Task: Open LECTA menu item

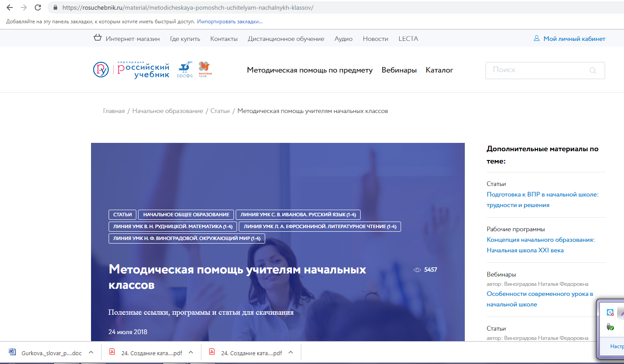Action: pyautogui.click(x=408, y=39)
